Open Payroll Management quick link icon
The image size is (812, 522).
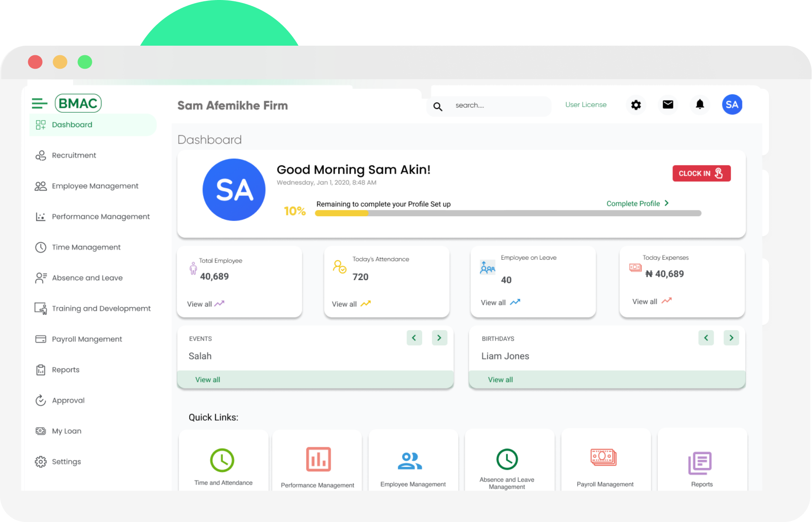point(604,458)
